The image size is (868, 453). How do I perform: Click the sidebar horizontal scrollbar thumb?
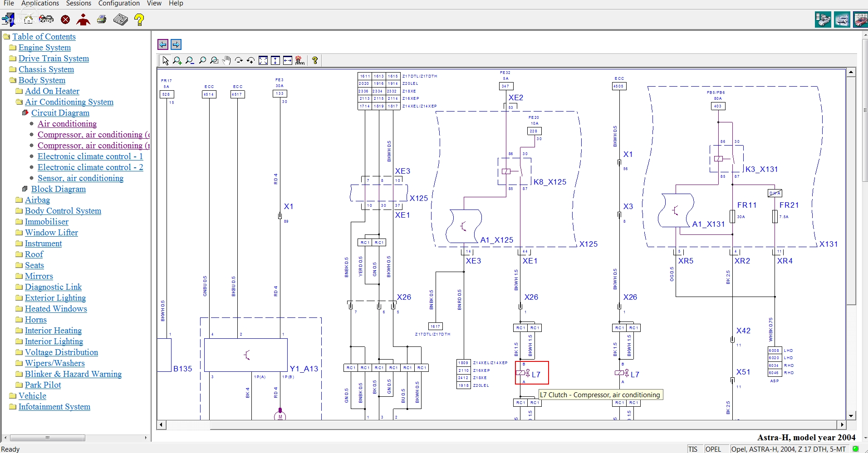[47, 438]
